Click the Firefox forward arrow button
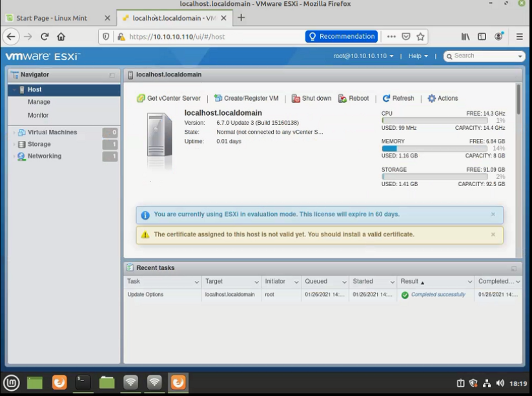 [28, 37]
